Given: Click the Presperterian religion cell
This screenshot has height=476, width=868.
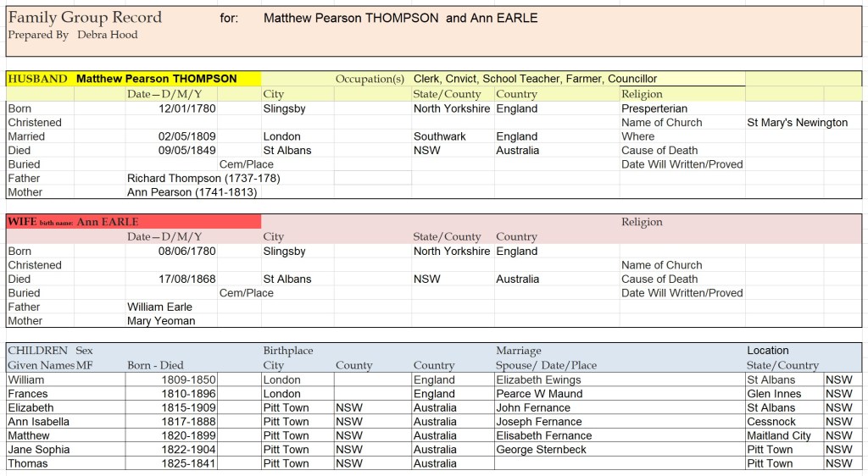Looking at the screenshot, I should [x=654, y=108].
